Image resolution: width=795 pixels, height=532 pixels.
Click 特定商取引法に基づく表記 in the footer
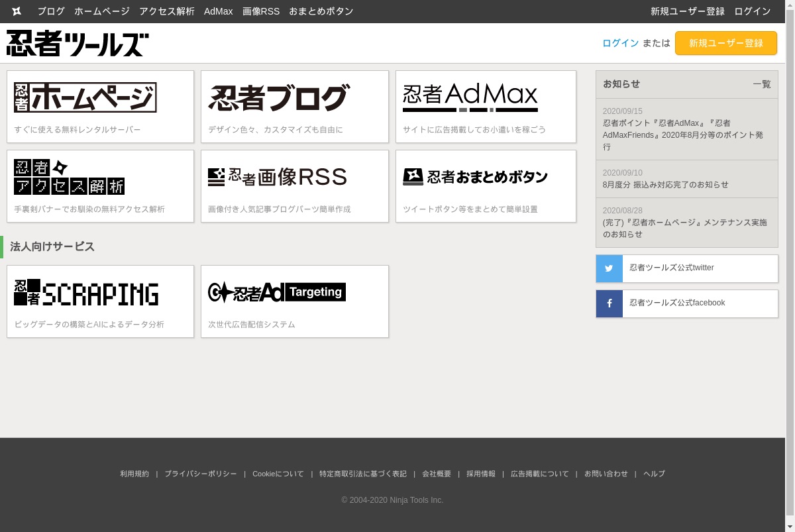coord(363,474)
